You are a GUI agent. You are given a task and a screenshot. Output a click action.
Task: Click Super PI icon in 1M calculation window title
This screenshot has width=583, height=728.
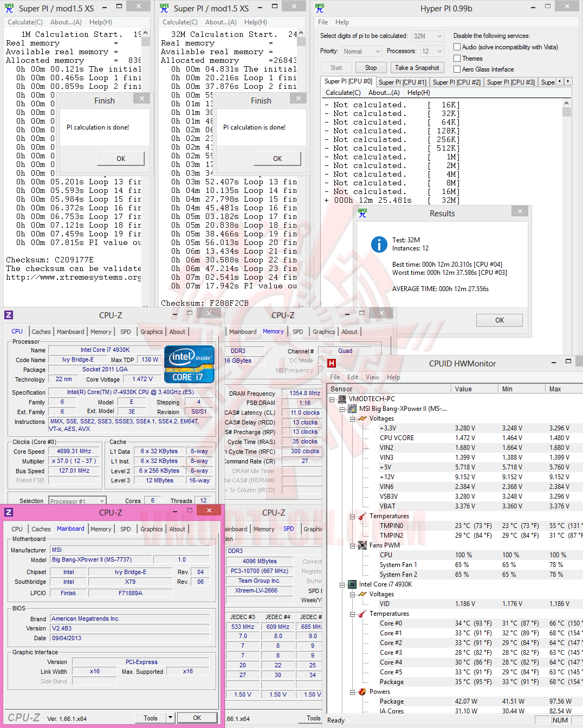click(x=9, y=8)
